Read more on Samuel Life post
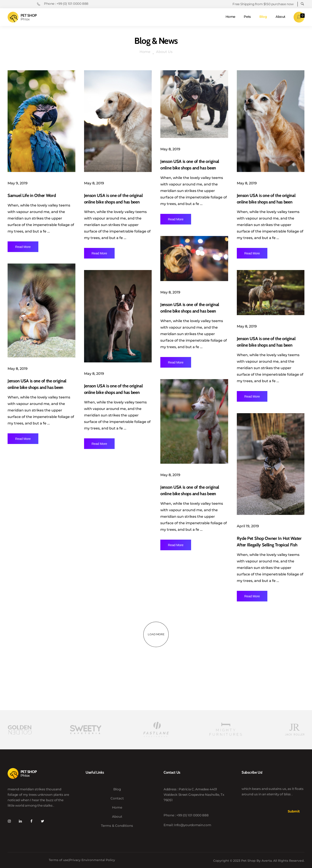This screenshot has height=868, width=312. (x=23, y=247)
